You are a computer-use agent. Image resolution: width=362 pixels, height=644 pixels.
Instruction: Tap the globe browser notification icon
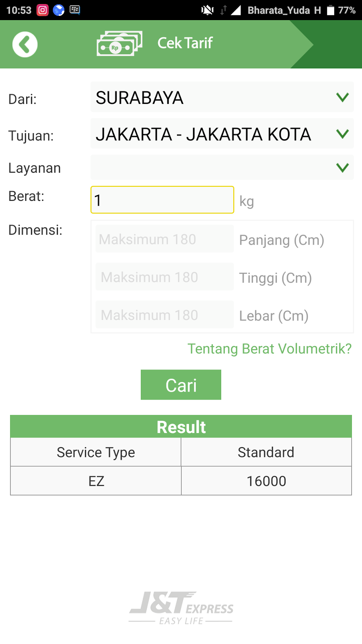pos(59,10)
